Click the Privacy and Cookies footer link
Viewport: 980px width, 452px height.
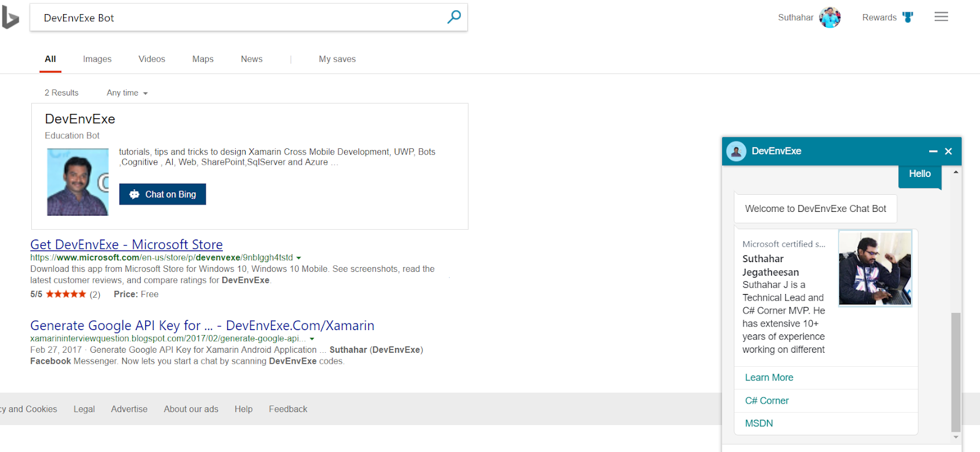[28, 409]
